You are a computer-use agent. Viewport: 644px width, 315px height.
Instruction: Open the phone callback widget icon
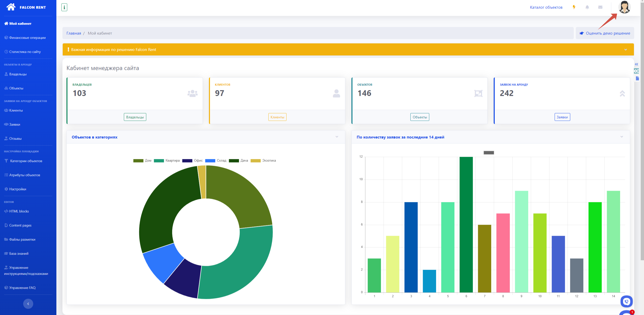(626, 301)
